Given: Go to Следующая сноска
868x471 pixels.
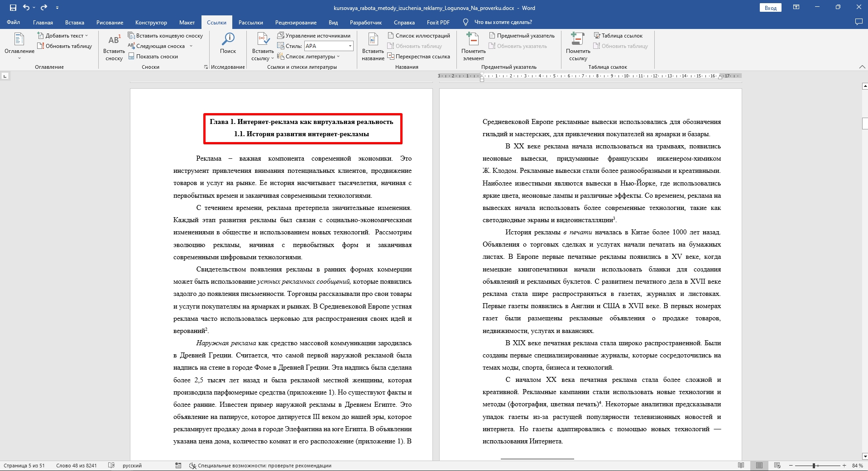Looking at the screenshot, I should [x=157, y=46].
